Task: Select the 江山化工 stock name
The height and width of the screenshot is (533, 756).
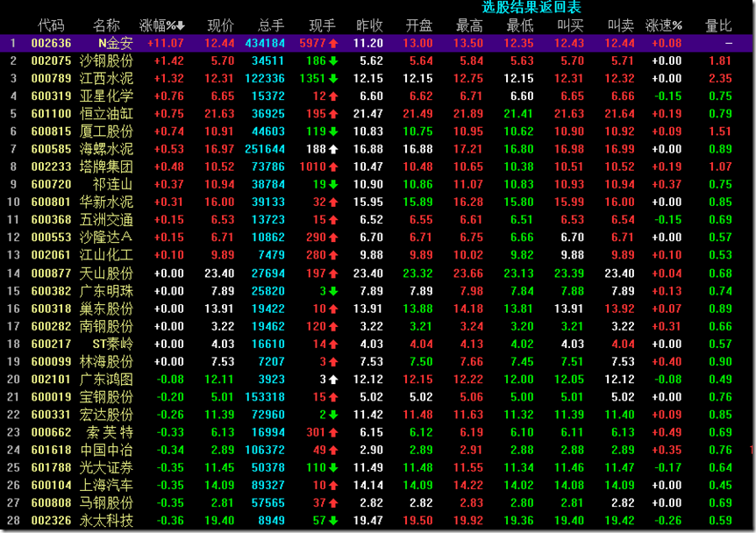Action: tap(106, 255)
